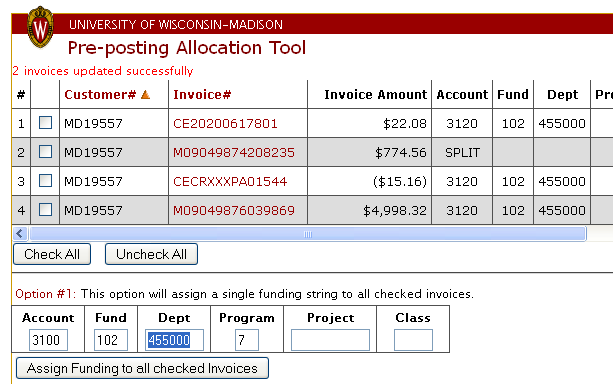Click the Dept column header in invoice table
This screenshot has width=613, height=384.
(562, 95)
